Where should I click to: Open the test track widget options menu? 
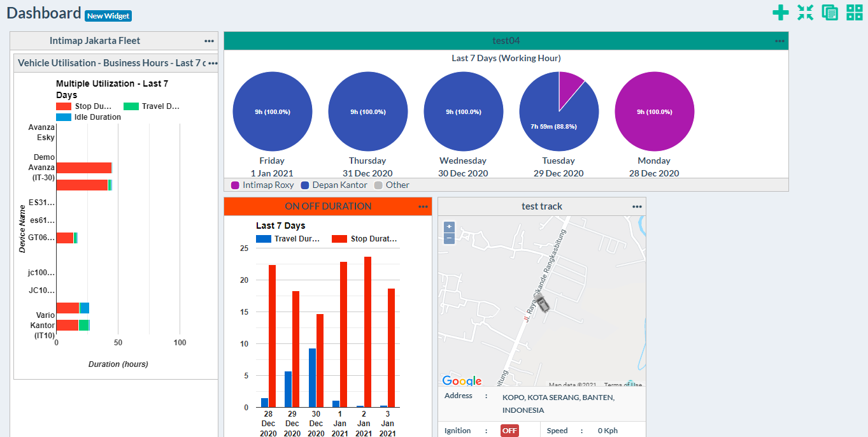637,206
